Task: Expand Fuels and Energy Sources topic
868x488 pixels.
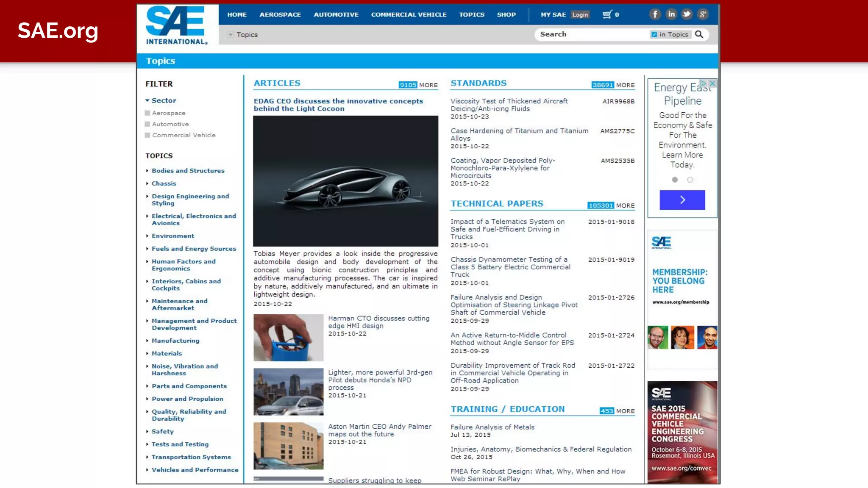Action: [147, 249]
